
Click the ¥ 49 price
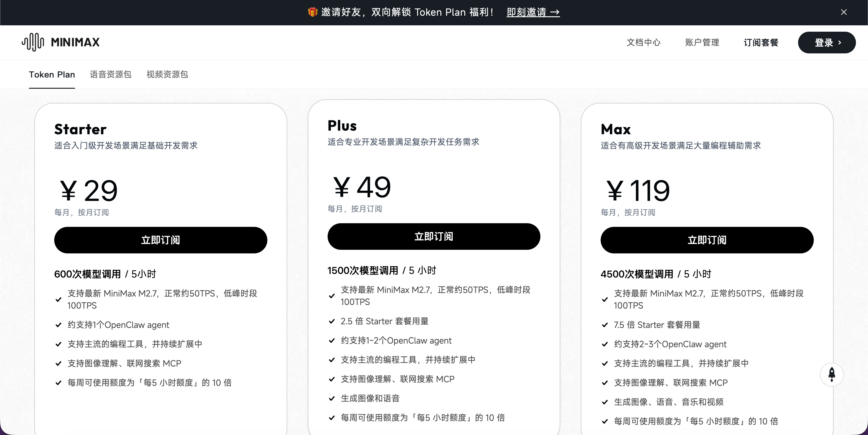tap(362, 187)
